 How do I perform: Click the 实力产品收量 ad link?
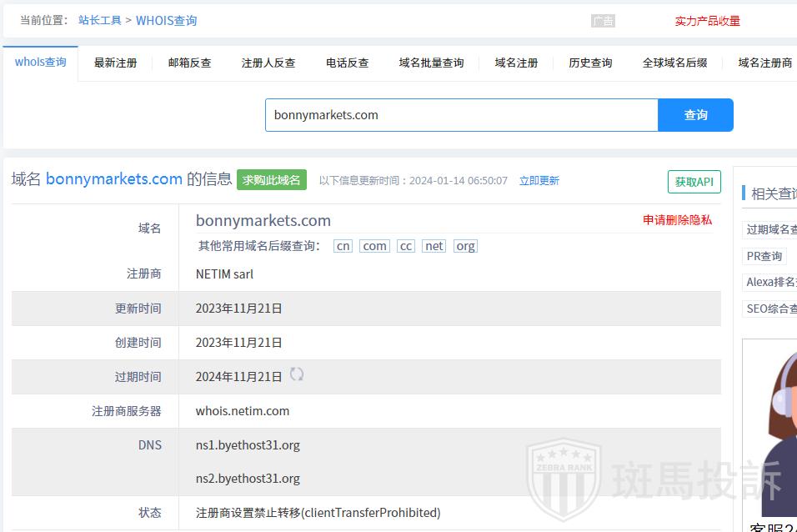[707, 22]
